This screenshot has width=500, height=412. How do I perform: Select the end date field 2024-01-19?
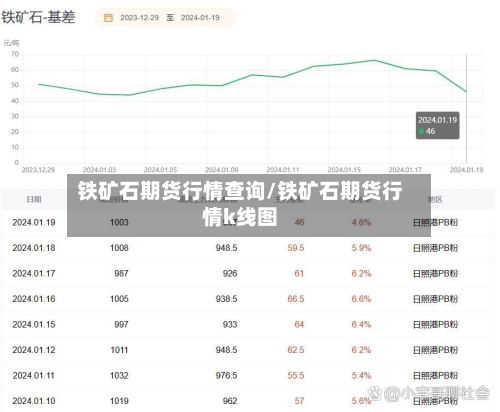point(200,18)
